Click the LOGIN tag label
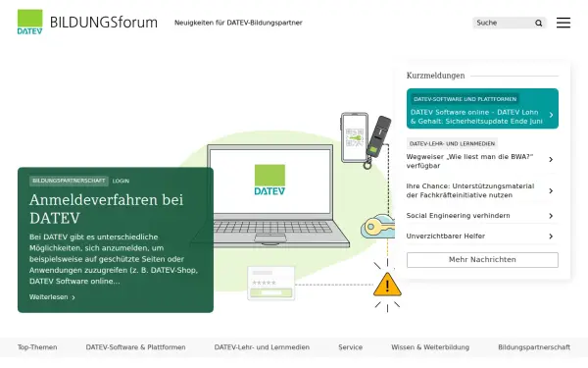The image size is (588, 368). click(x=121, y=181)
